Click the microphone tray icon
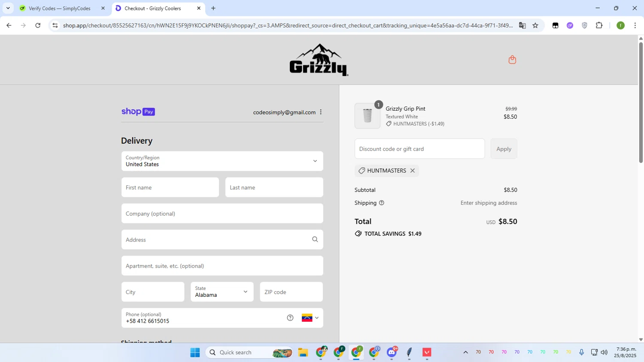The height and width of the screenshot is (362, 644). [x=581, y=352]
